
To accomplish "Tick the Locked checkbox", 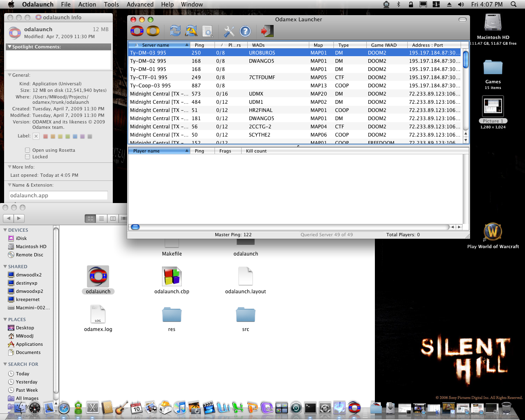I will tap(27, 157).
